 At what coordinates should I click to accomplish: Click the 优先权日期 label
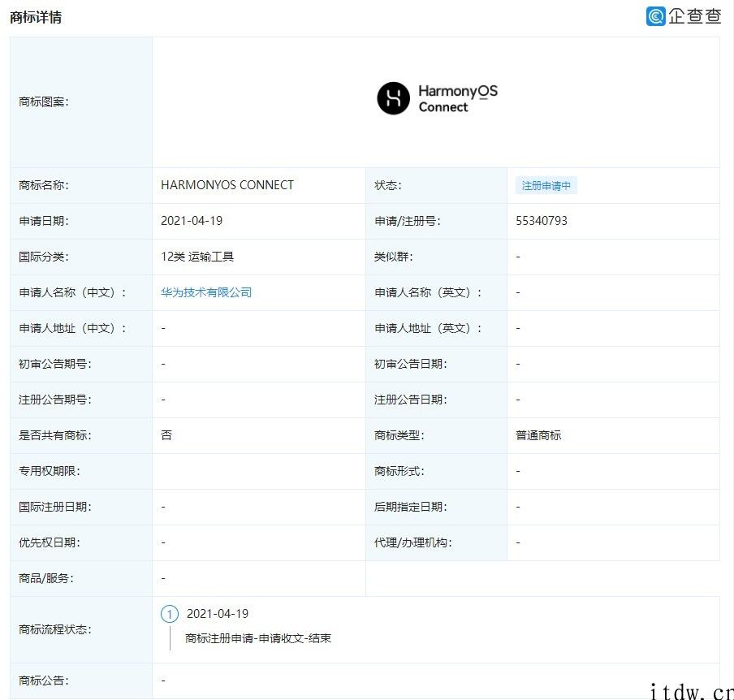click(x=50, y=542)
